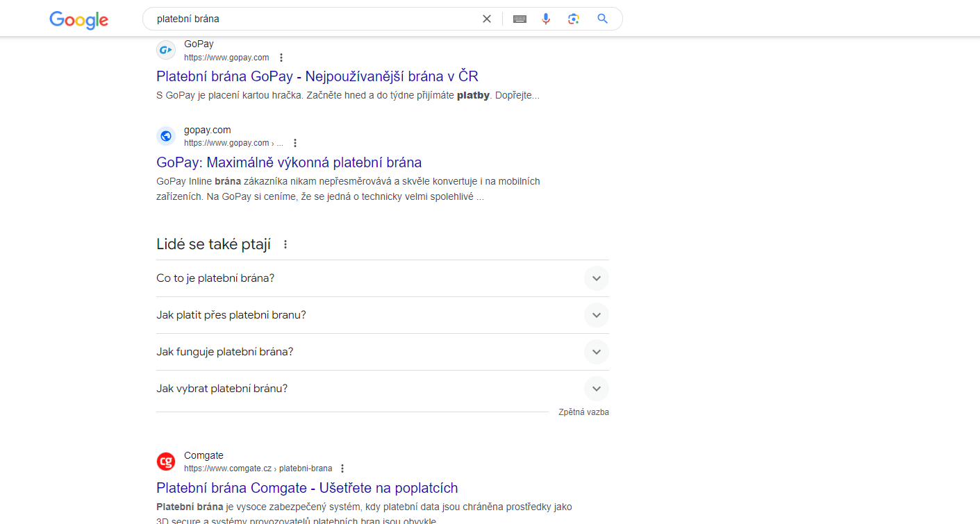Start voice search with the microphone icon

coord(546,19)
